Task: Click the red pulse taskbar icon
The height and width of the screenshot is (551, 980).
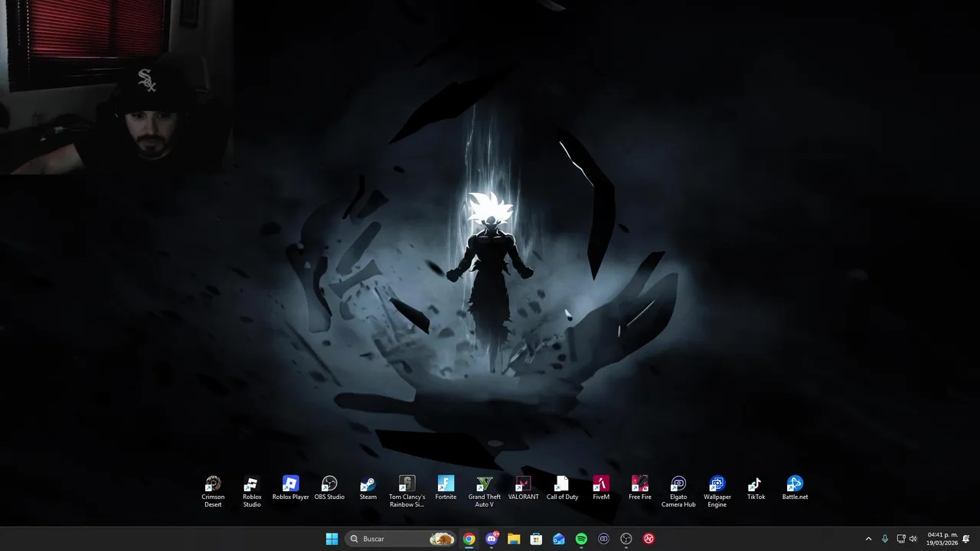Action: point(648,539)
